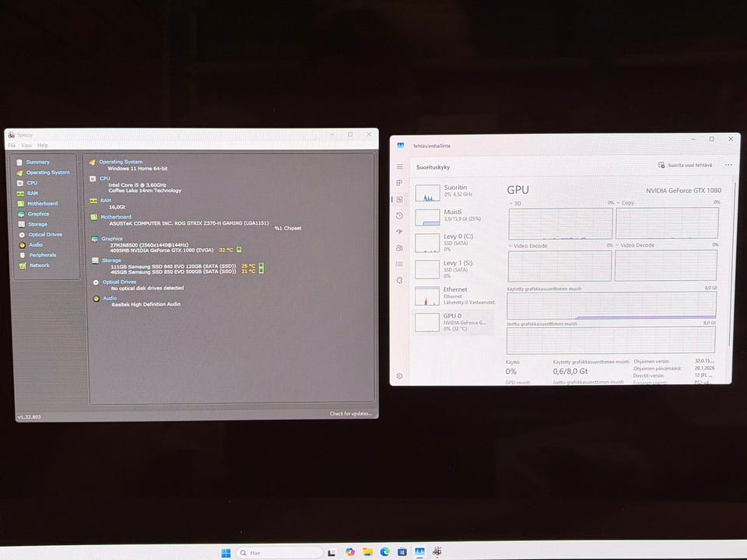Open the View menu in Speccy
Screen dimensions: 747x560
tap(26, 145)
